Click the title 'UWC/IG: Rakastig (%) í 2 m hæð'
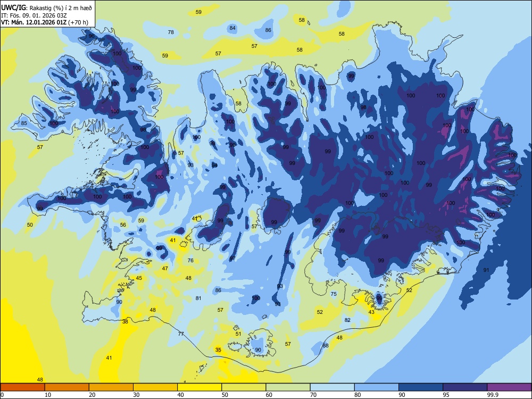The image size is (532, 399). 46,7
